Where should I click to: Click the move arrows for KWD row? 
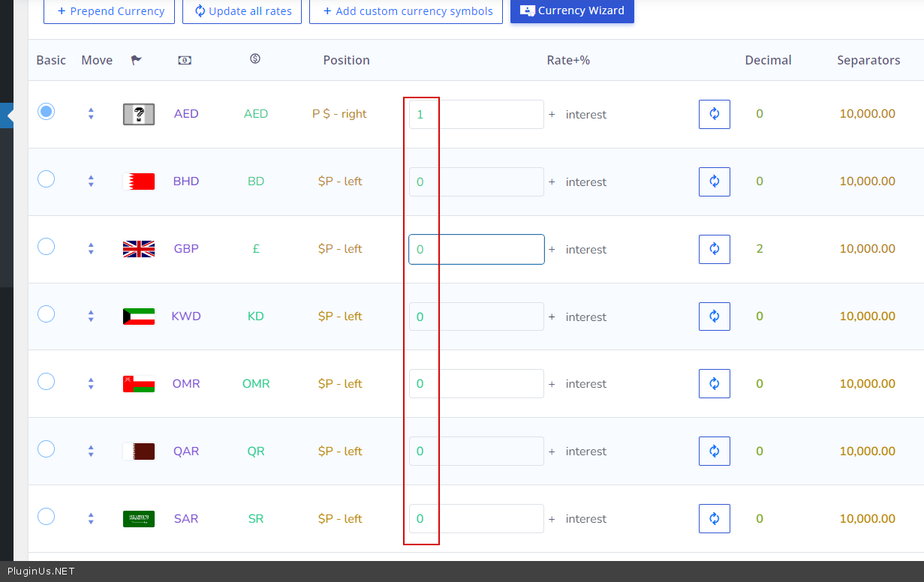[x=91, y=316]
